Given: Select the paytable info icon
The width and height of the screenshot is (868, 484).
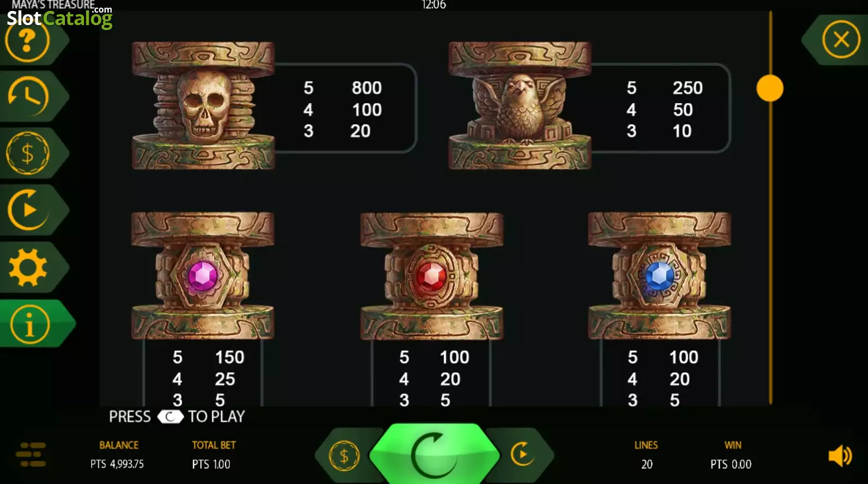Looking at the screenshot, I should click(29, 324).
